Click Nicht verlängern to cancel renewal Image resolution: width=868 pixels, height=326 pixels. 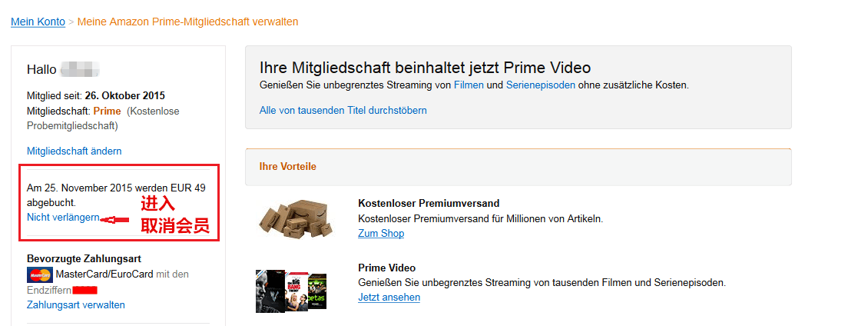tap(63, 218)
